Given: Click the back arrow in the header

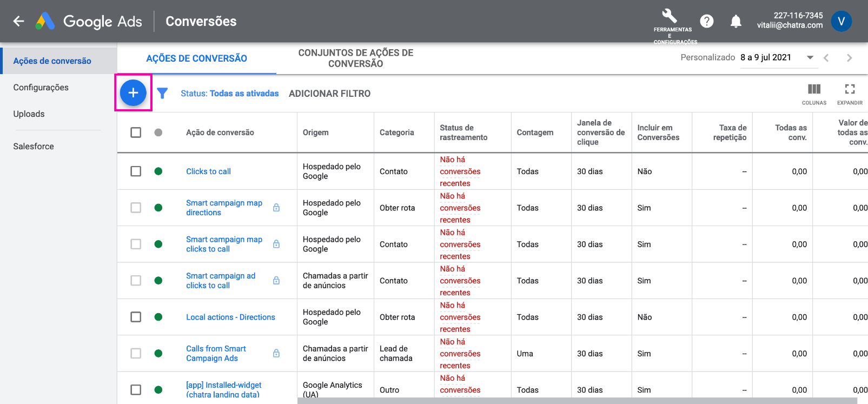Looking at the screenshot, I should point(19,21).
